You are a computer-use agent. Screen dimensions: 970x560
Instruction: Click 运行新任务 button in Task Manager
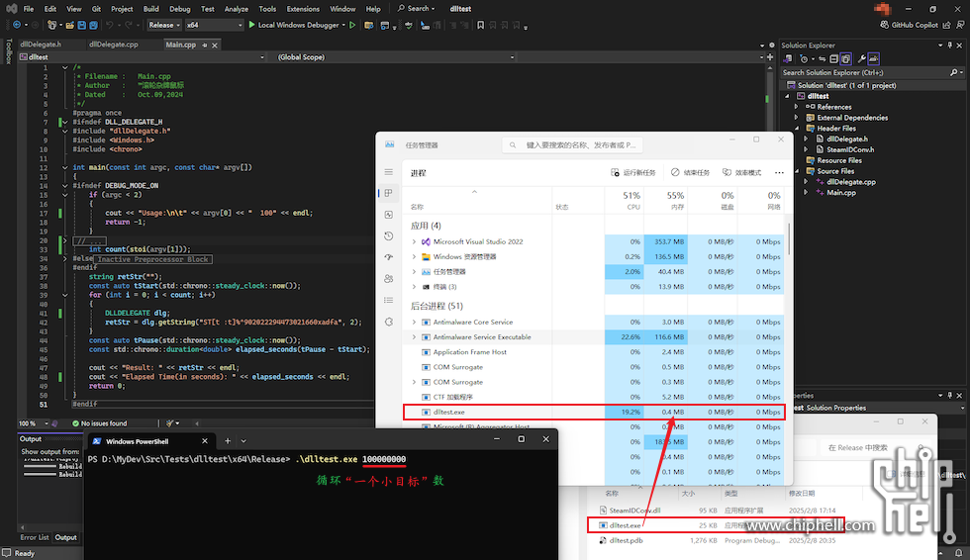(x=632, y=172)
